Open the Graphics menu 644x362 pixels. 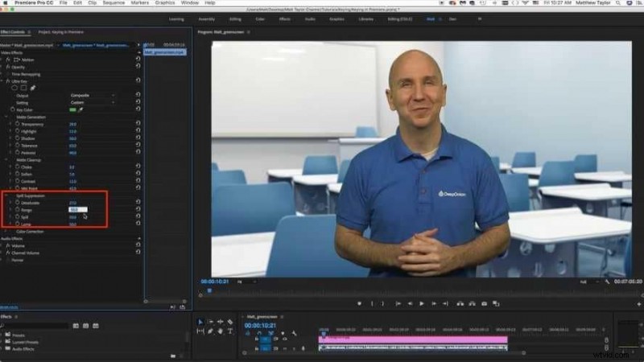(x=165, y=3)
